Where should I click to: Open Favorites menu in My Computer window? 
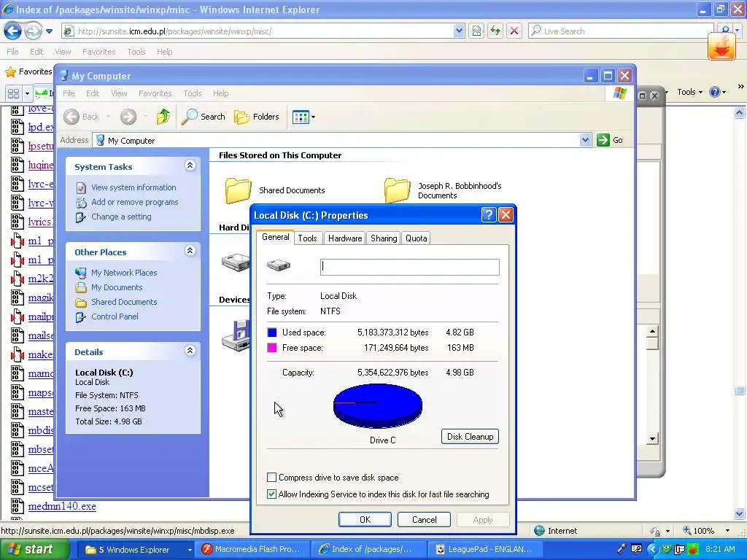click(x=155, y=93)
